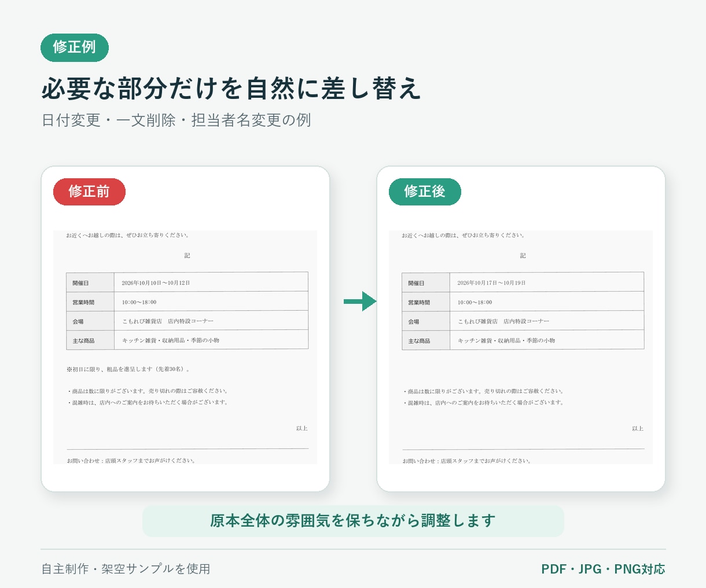
Task: Select こもれび雑貨店 店内特設コーナー in 修正前 table
Action: pos(168,321)
